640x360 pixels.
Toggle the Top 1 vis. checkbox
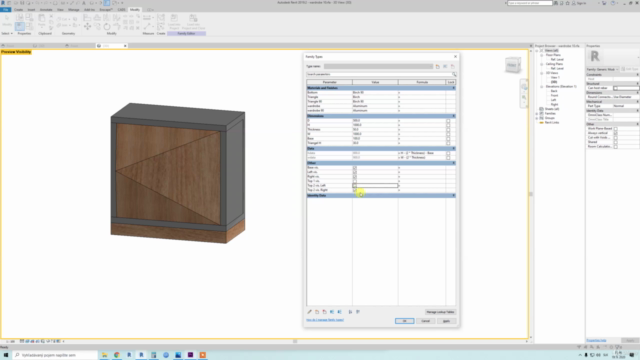tap(355, 181)
